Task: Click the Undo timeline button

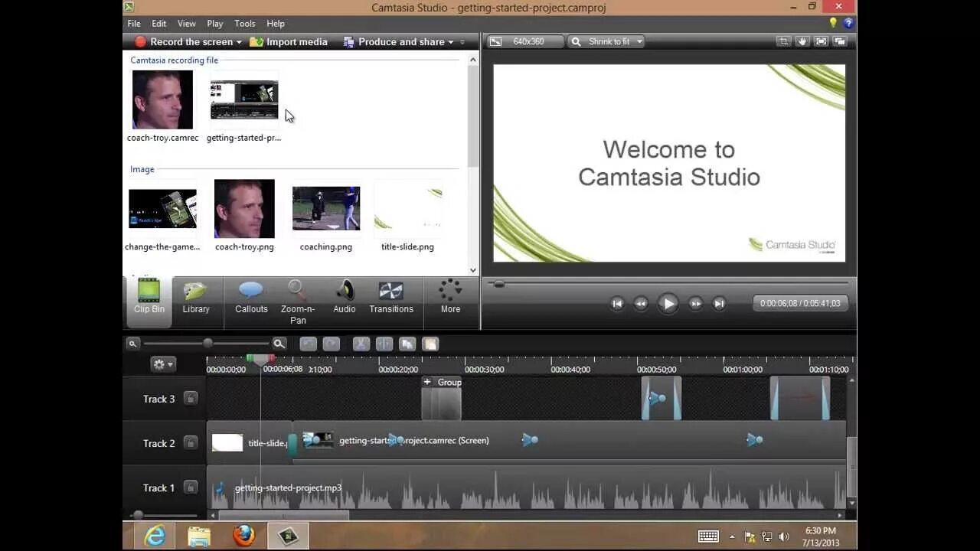Action: pyautogui.click(x=308, y=344)
